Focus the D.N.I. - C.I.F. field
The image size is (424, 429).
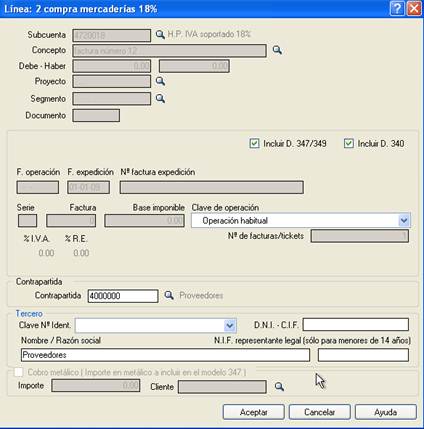pyautogui.click(x=356, y=324)
